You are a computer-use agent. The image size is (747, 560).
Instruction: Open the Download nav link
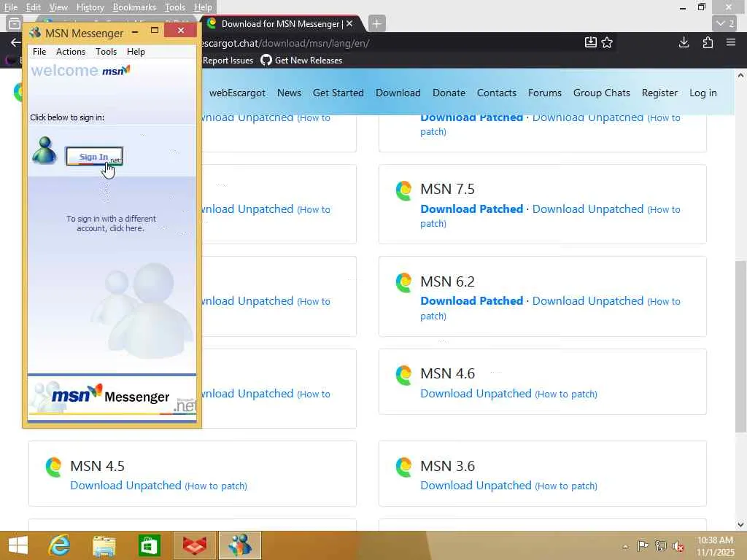(x=398, y=93)
